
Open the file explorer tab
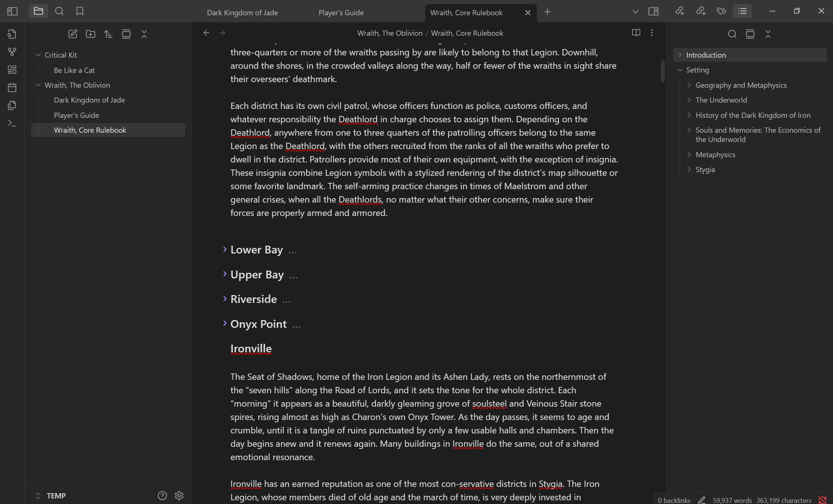click(38, 11)
